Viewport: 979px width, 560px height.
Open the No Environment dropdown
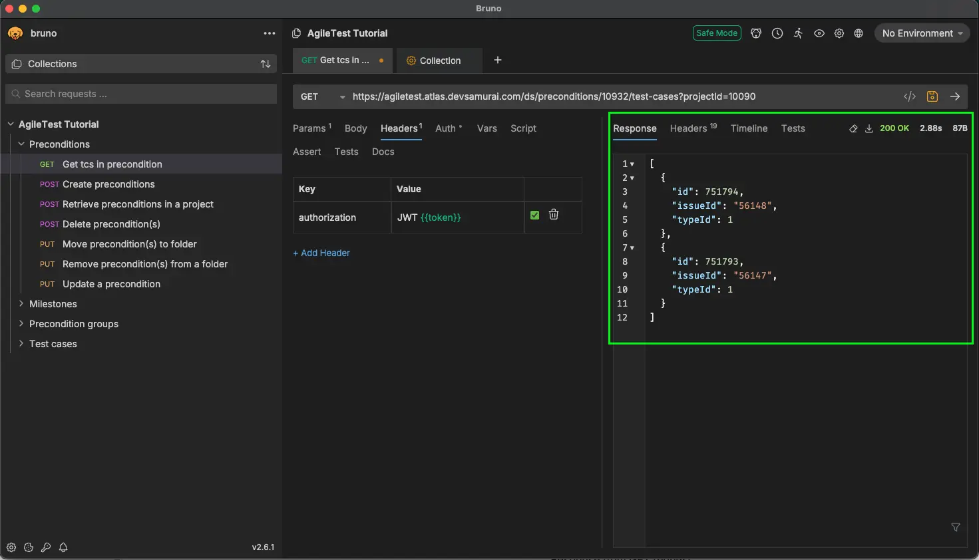pyautogui.click(x=922, y=33)
